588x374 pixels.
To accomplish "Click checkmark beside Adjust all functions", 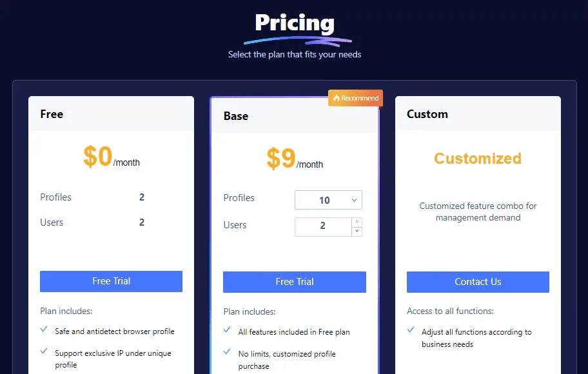I will (411, 330).
